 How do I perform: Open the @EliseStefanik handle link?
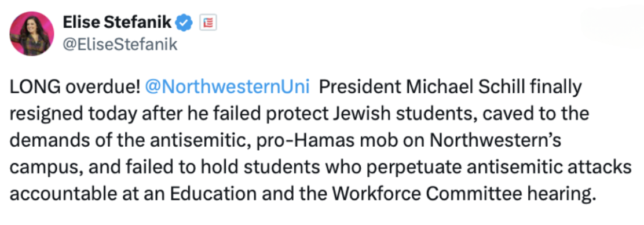(120, 44)
